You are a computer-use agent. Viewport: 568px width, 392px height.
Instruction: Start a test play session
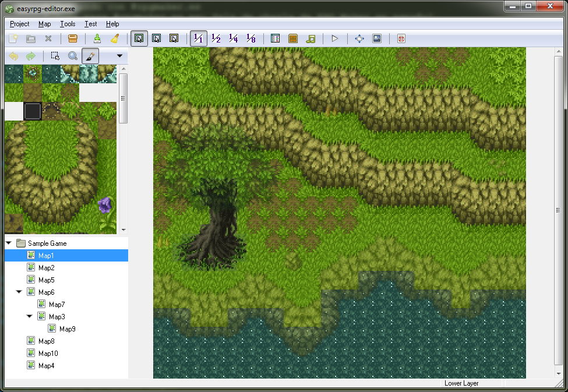point(334,38)
